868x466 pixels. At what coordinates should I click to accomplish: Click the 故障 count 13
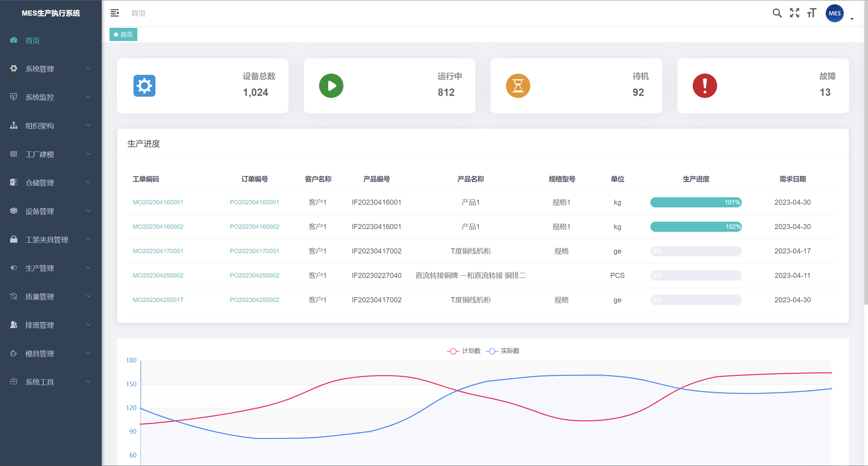825,93
